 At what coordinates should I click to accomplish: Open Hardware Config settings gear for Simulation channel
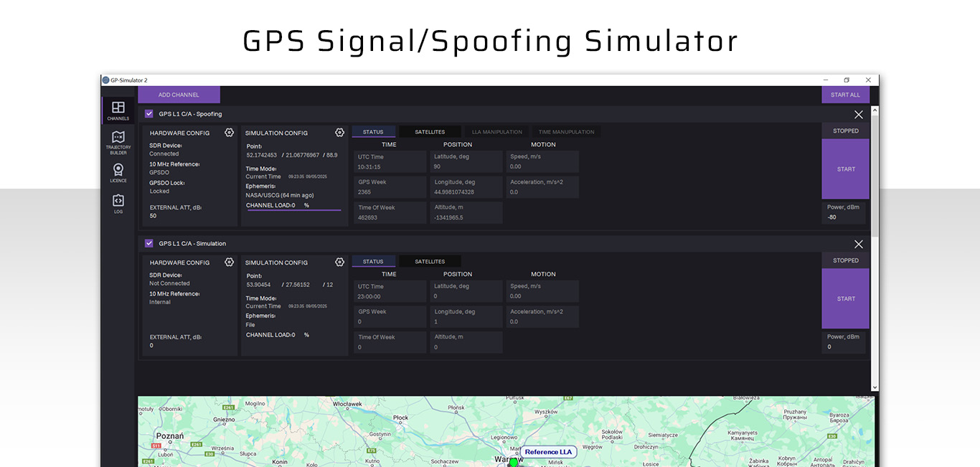tap(229, 262)
